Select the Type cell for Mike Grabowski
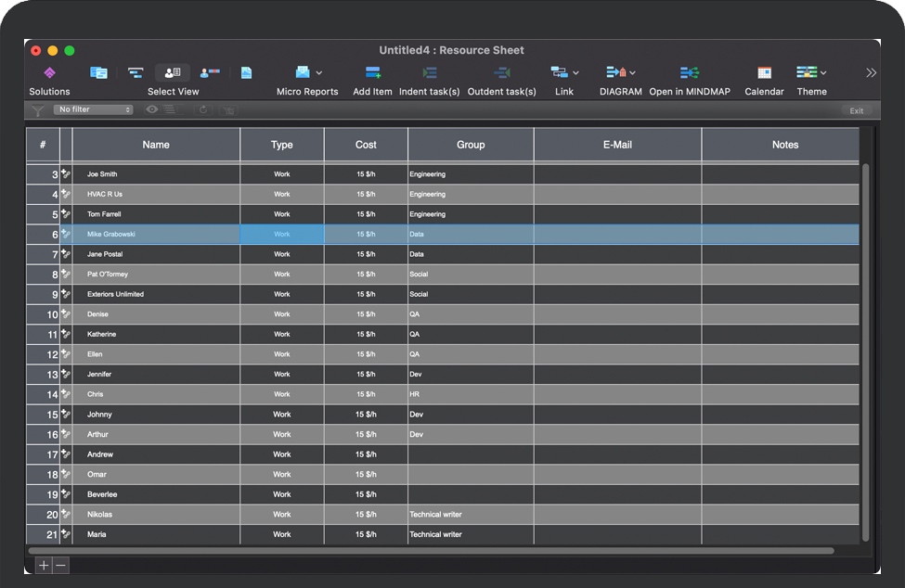Screen dimensions: 905x588 (x=282, y=235)
